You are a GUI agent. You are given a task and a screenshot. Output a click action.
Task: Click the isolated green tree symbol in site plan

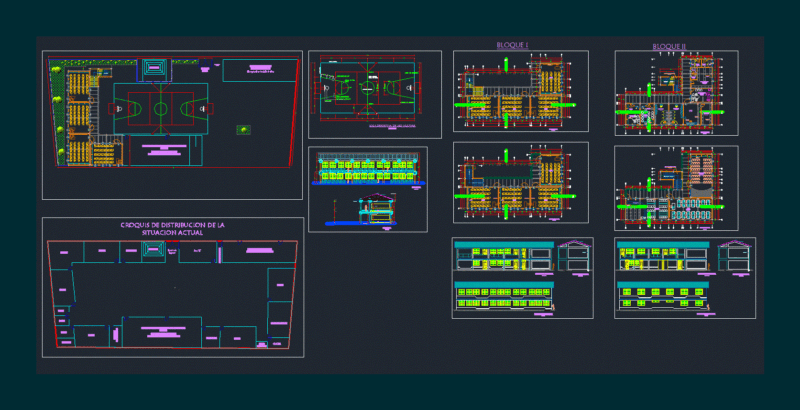[x=244, y=130]
